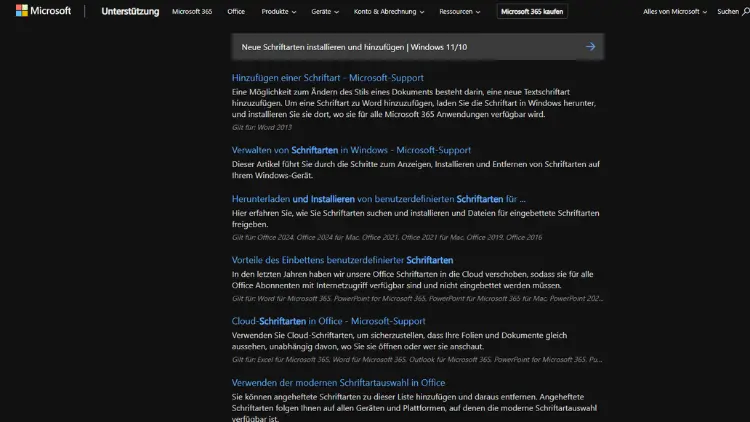The height and width of the screenshot is (422, 750).
Task: Click the Microsoft logo icon
Action: (x=43, y=11)
